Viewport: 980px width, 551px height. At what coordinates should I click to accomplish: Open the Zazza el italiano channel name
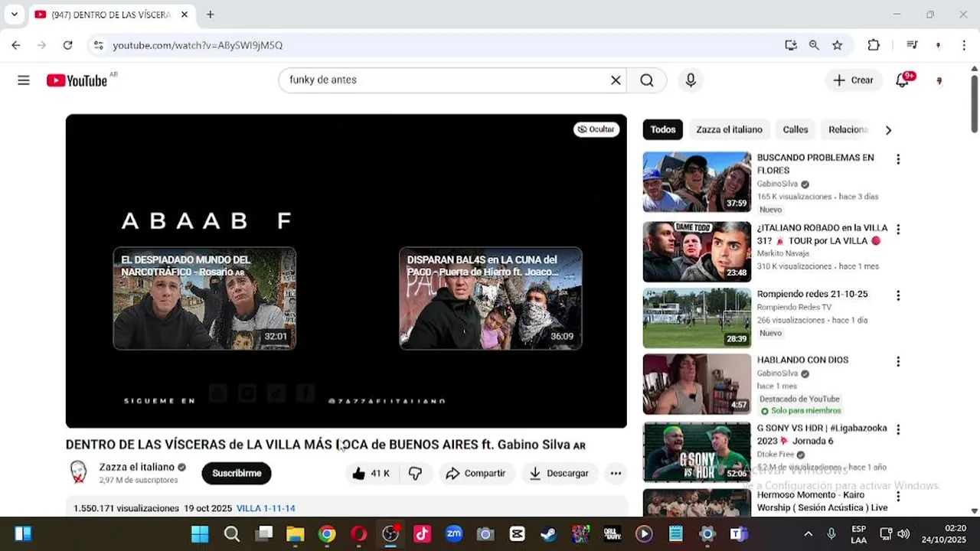pyautogui.click(x=137, y=467)
